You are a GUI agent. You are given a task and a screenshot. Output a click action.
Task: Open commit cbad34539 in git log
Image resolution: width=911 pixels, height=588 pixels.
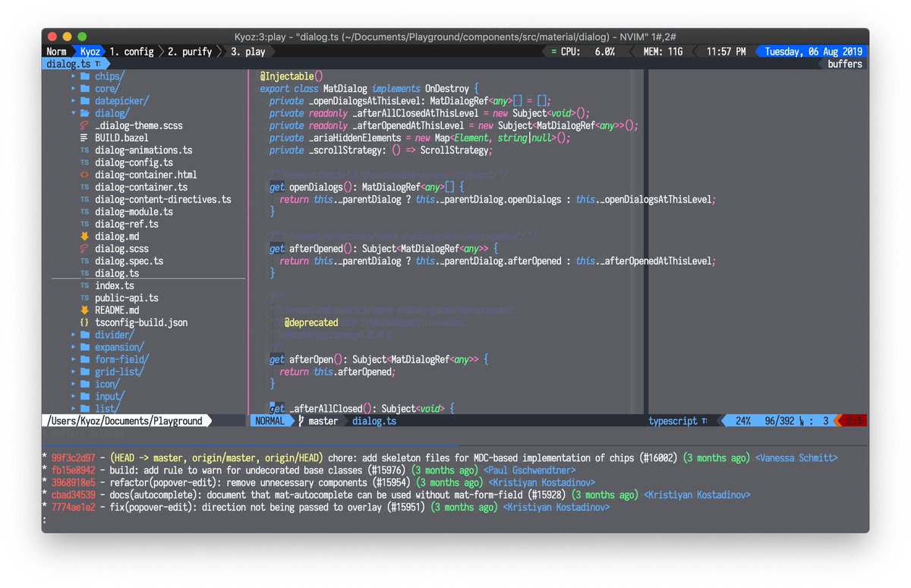pos(74,495)
